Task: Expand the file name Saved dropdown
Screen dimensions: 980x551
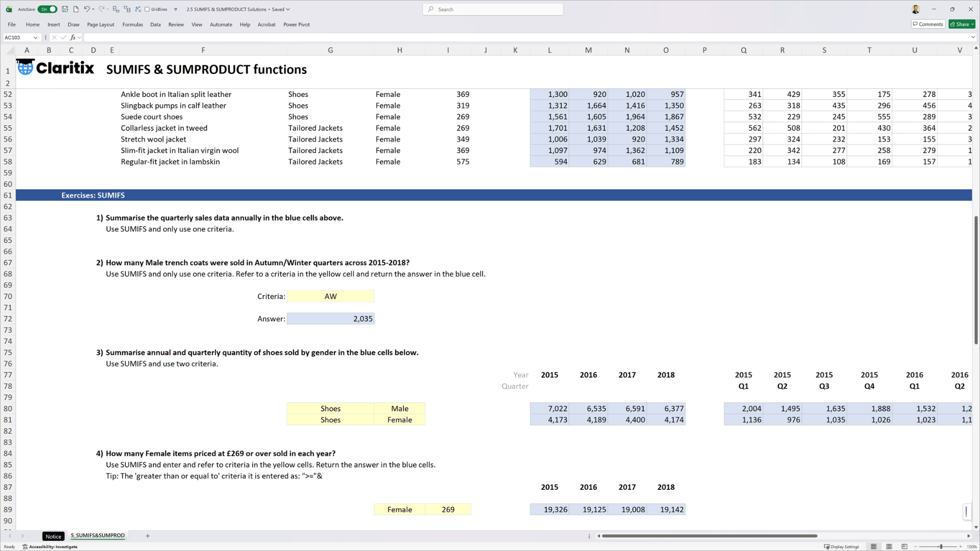Action: [288, 9]
